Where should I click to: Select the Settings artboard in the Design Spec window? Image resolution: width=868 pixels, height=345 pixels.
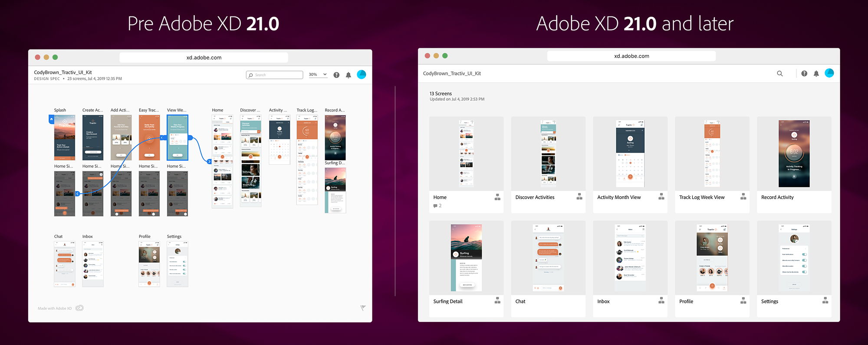(178, 264)
